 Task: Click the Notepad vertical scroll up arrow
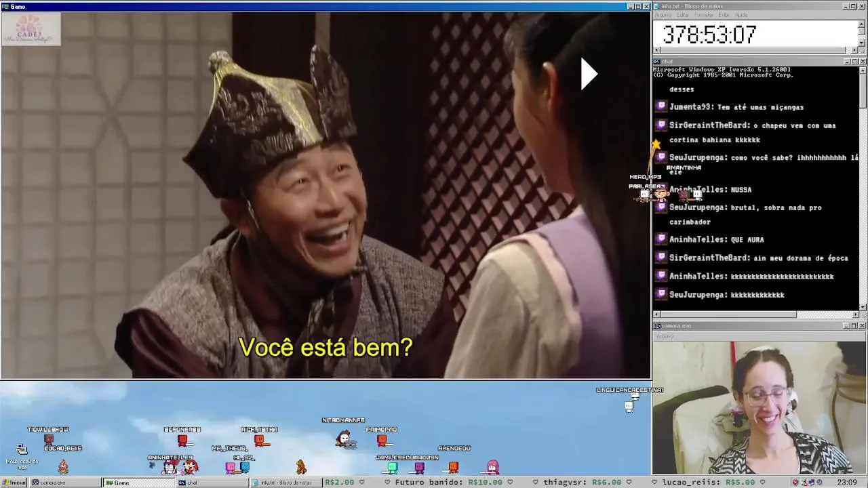point(862,24)
